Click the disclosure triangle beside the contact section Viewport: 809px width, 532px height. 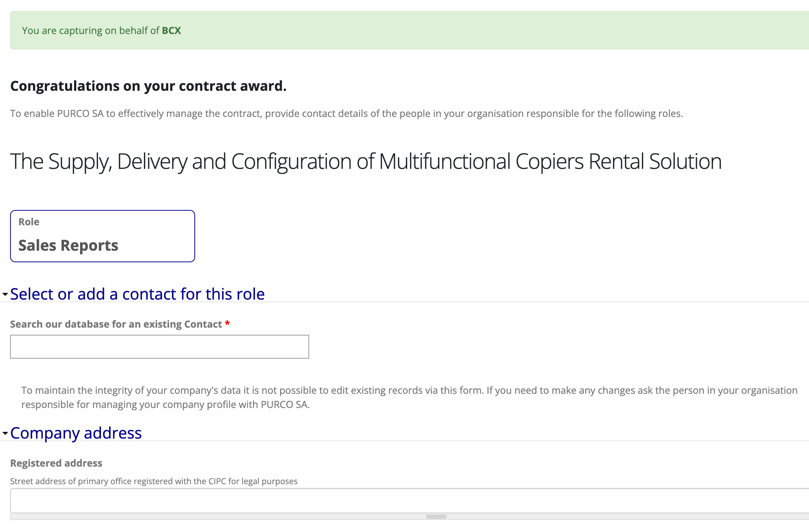[x=5, y=295]
